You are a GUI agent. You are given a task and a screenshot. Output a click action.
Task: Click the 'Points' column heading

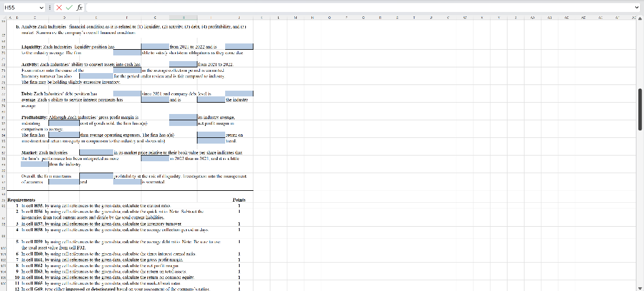(238, 200)
